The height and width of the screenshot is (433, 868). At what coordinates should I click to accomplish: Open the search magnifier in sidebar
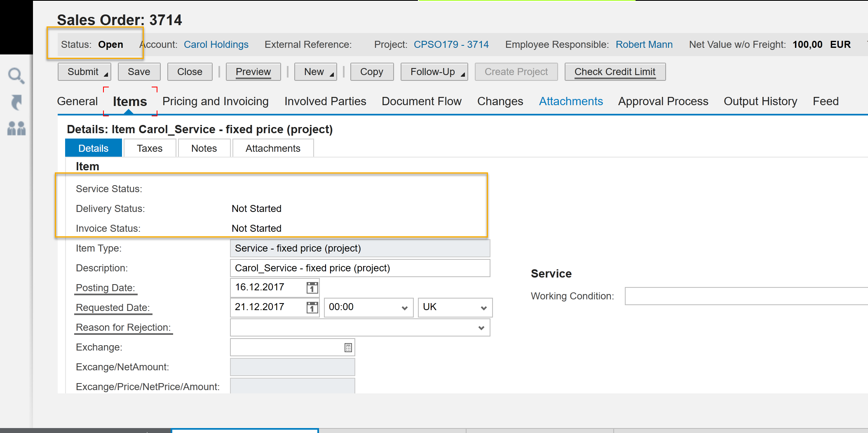pos(16,75)
